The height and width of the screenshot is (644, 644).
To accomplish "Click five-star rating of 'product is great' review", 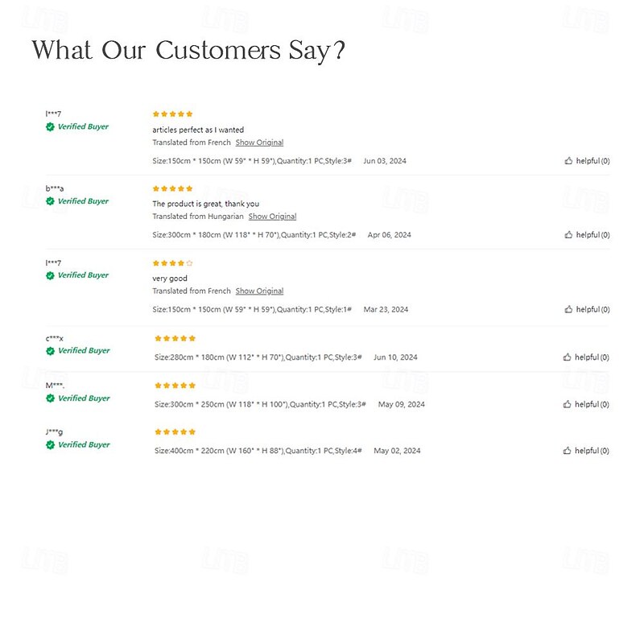I will [172, 188].
